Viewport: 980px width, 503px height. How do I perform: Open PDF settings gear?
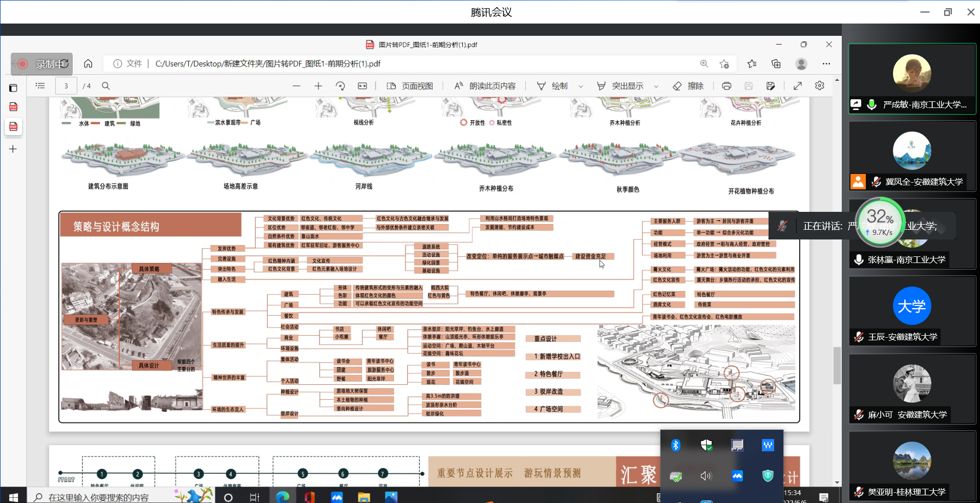(x=819, y=86)
